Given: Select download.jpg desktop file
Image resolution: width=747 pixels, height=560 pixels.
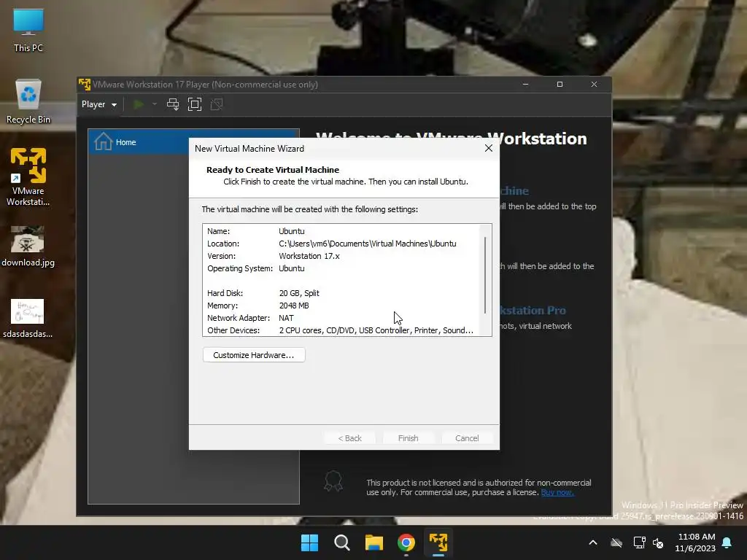Looking at the screenshot, I should (28, 246).
